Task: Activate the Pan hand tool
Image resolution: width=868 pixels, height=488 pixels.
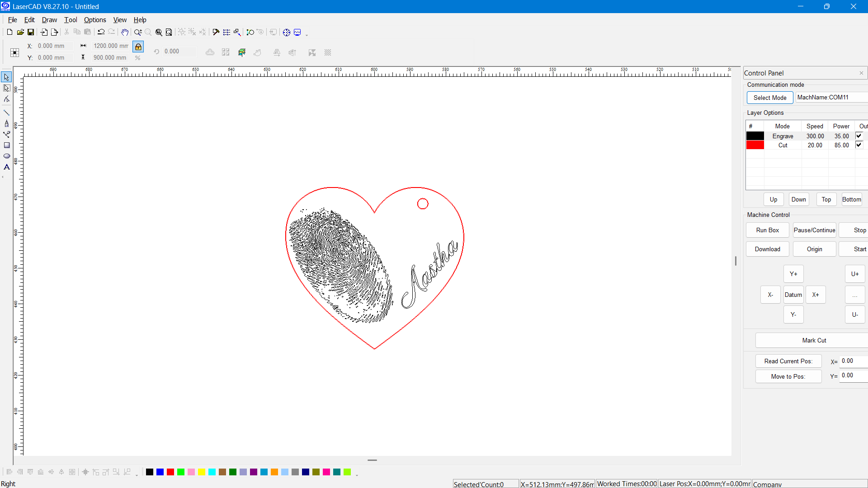Action: tap(125, 32)
